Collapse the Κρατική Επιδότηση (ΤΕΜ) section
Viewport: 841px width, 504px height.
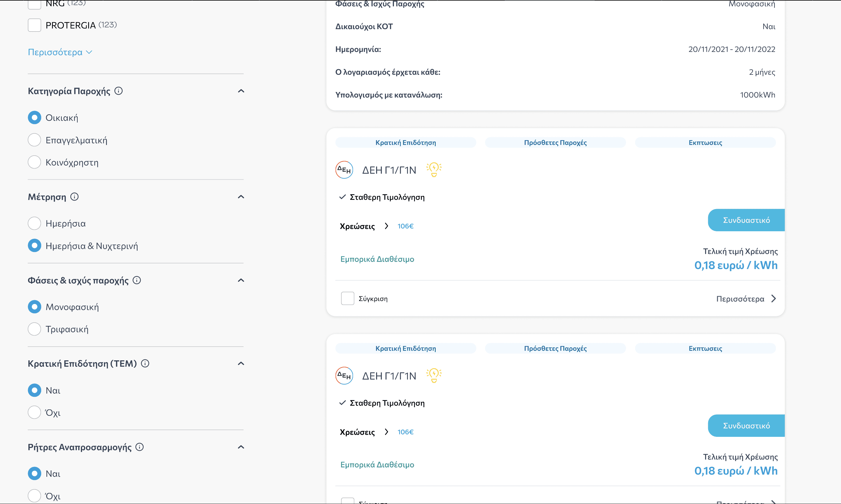click(x=241, y=363)
